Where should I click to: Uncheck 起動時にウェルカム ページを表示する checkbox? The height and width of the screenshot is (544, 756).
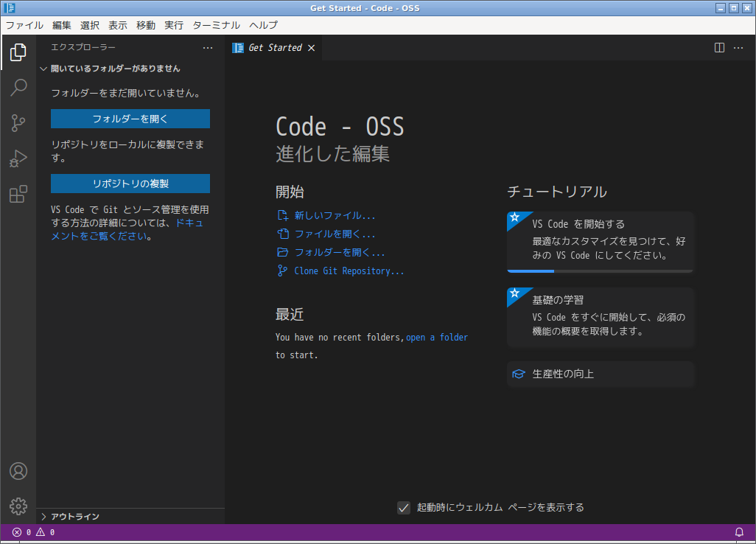pos(404,507)
